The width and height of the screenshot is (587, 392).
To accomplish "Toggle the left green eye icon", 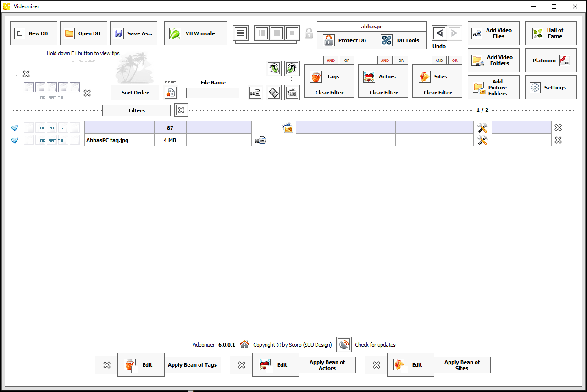I will coord(274,68).
